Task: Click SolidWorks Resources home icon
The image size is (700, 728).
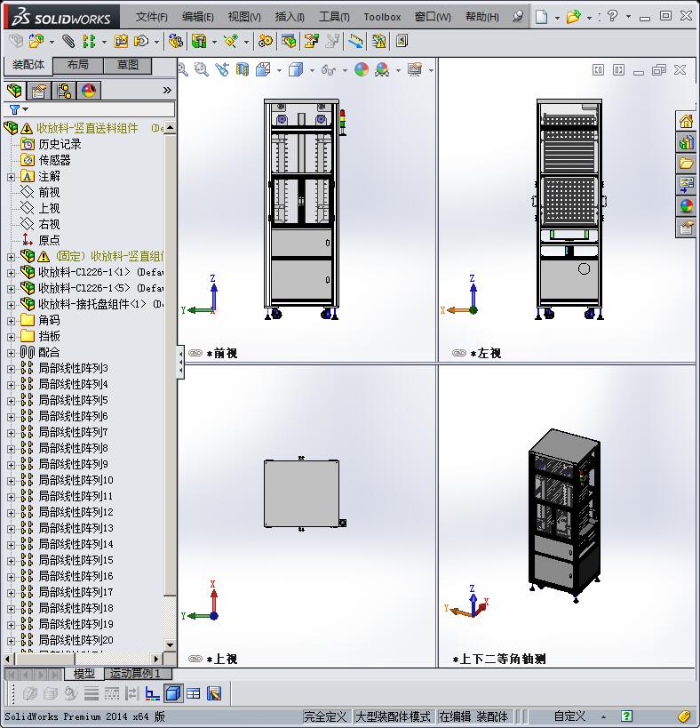Action: [686, 122]
